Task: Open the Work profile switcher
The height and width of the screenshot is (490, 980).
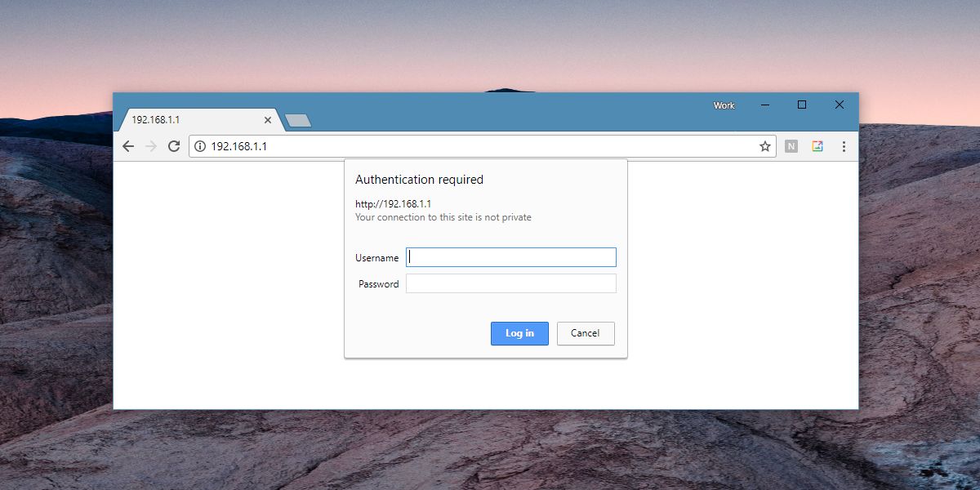Action: pos(724,105)
